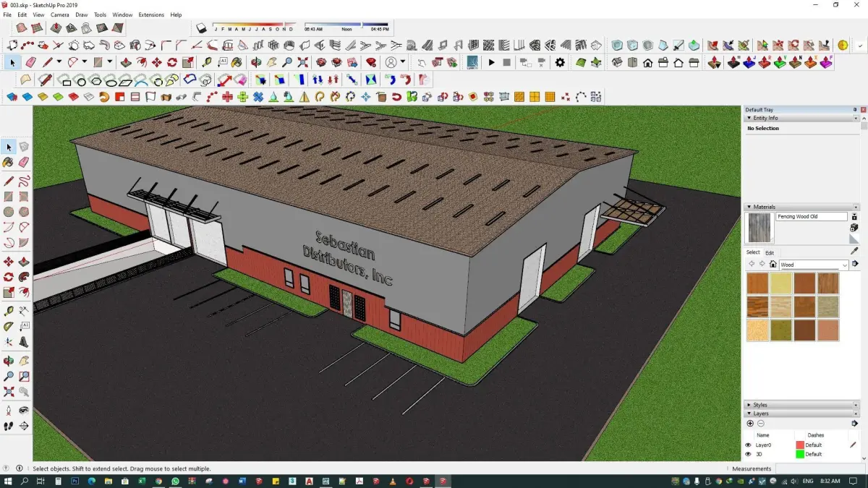868x488 pixels.
Task: Click Zoom Extents in top toolbar
Action: pyautogui.click(x=302, y=62)
